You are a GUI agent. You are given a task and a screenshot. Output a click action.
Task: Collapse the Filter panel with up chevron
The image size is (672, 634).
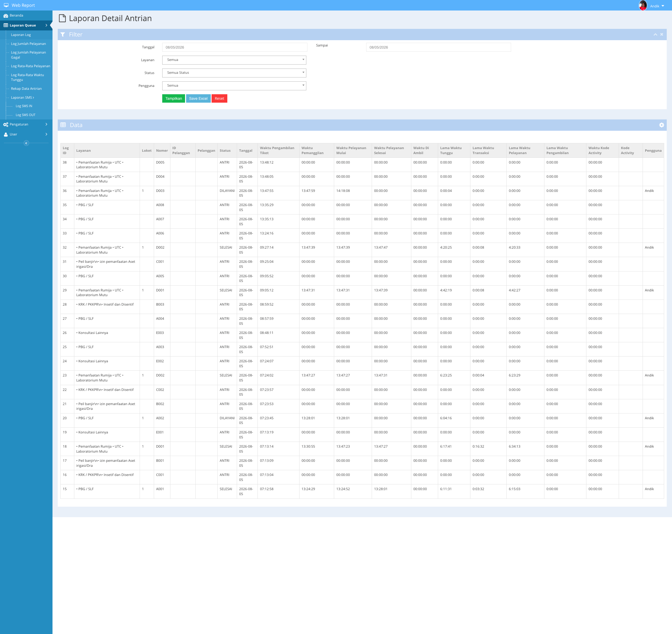(x=655, y=34)
